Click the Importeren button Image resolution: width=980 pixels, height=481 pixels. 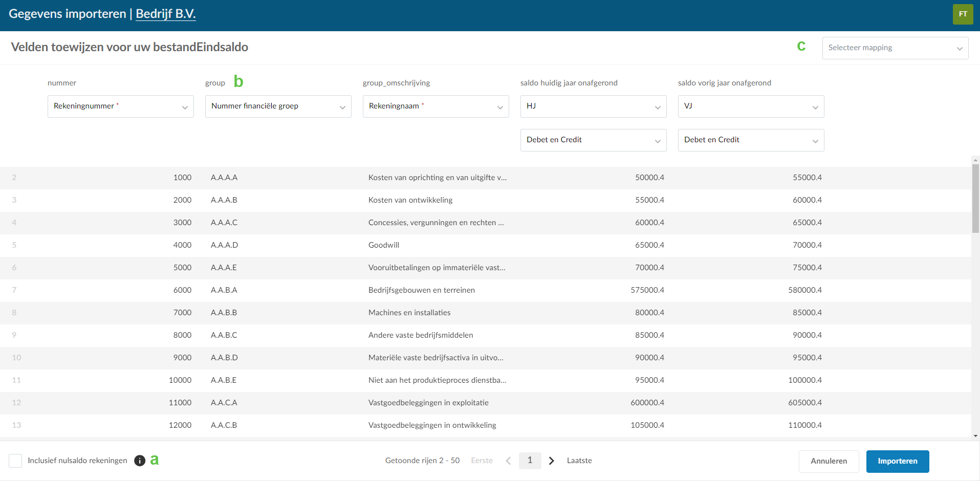898,461
